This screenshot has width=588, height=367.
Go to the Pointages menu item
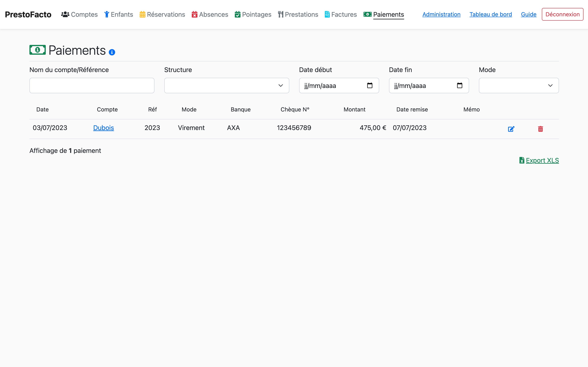pyautogui.click(x=253, y=14)
